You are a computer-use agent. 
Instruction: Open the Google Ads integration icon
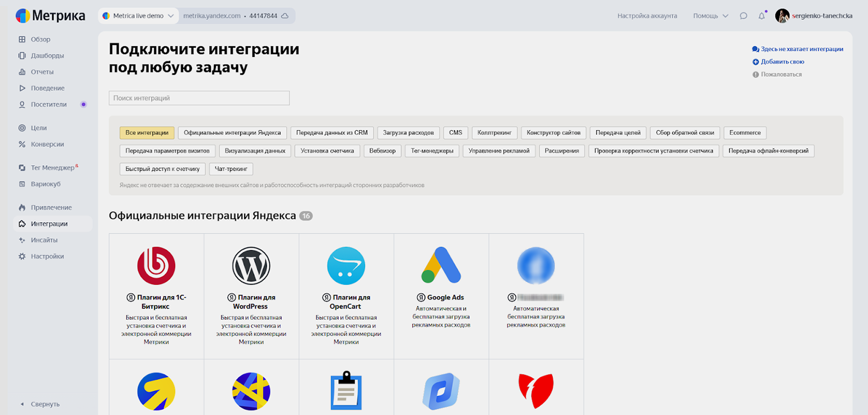pos(441,266)
